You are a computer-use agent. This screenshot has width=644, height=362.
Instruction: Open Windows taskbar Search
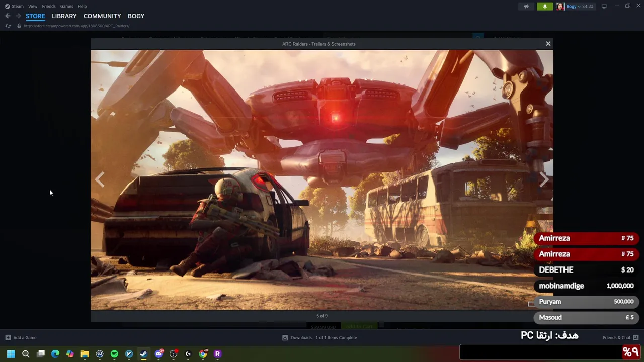[x=26, y=354]
